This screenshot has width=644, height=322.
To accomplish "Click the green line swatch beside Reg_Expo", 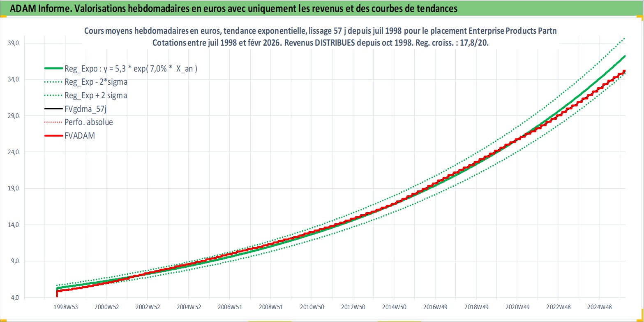I will click(53, 69).
